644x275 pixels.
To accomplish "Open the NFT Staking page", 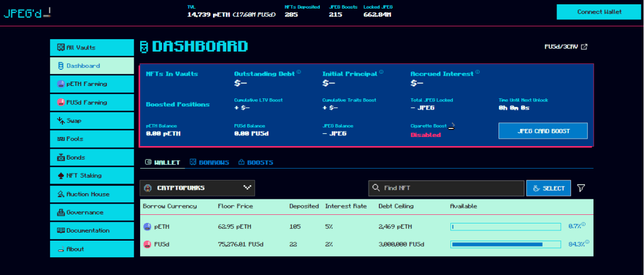I will [x=91, y=176].
